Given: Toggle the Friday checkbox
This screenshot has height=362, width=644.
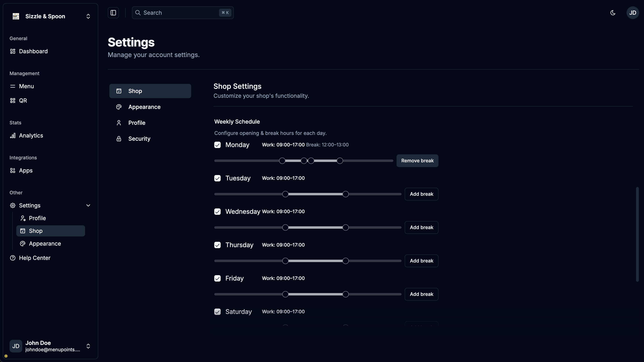Looking at the screenshot, I should click(x=217, y=278).
